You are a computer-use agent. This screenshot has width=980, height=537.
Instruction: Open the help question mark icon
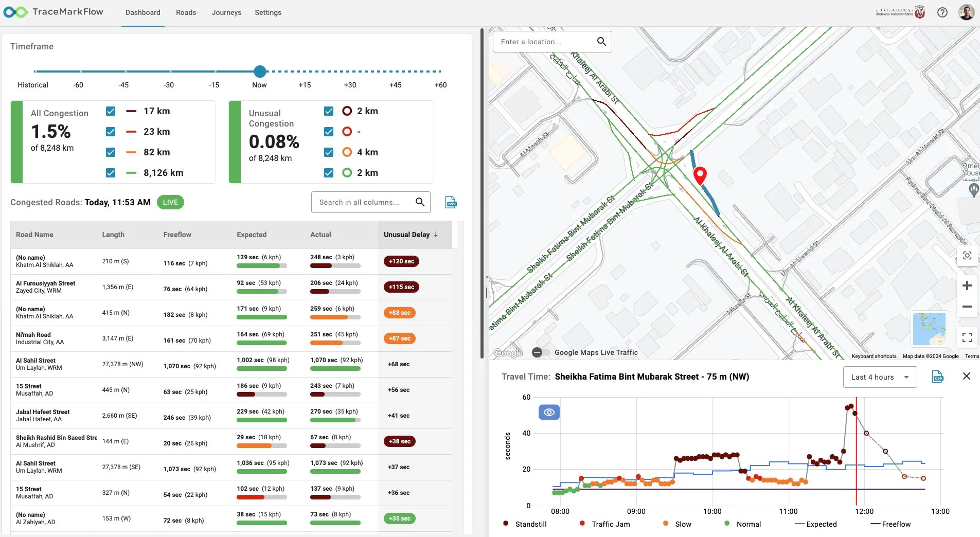(x=942, y=12)
